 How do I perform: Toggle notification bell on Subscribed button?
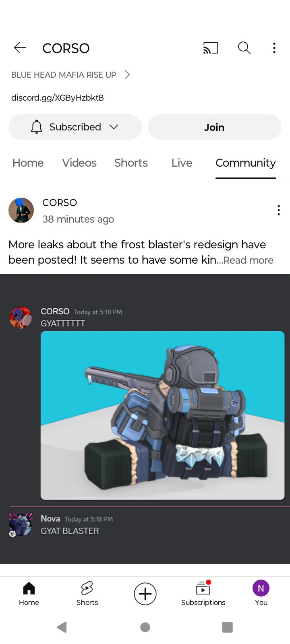point(37,127)
